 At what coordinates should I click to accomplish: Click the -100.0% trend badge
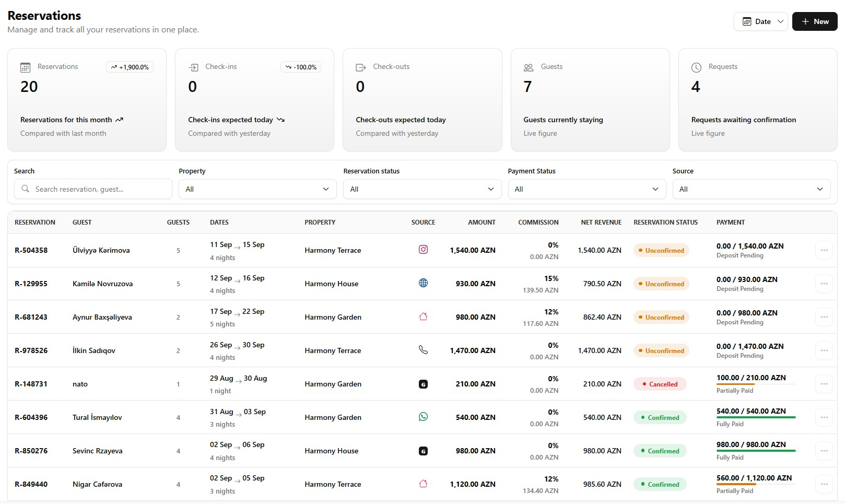pos(301,67)
